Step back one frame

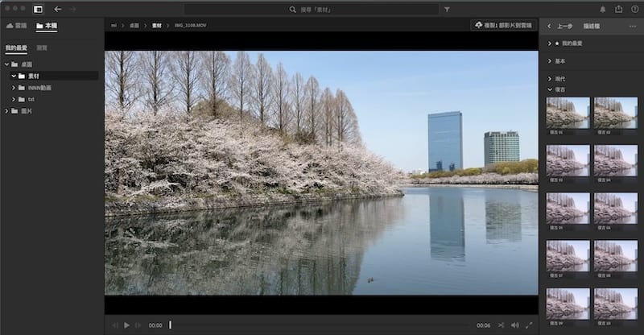[115, 325]
